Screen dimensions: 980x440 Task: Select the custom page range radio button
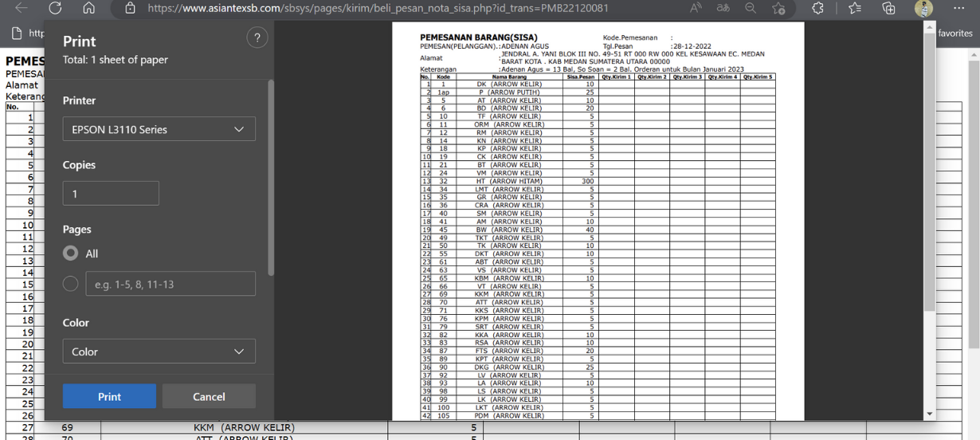(71, 284)
